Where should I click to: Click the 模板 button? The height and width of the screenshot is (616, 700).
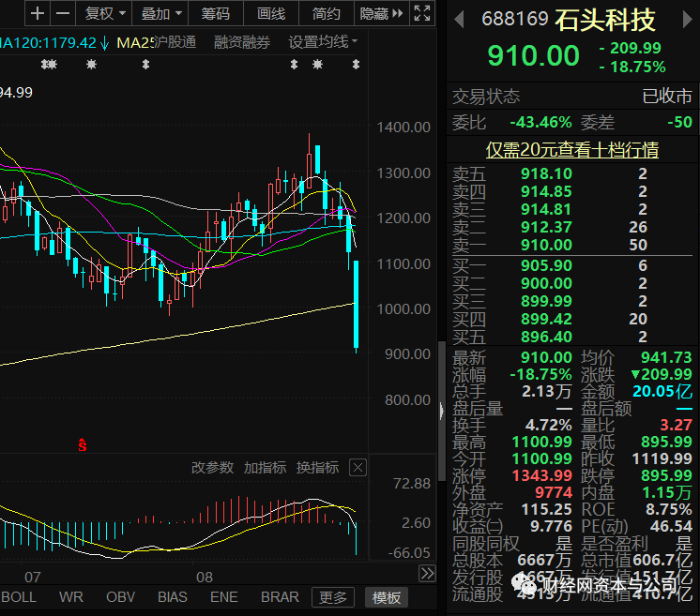387,597
